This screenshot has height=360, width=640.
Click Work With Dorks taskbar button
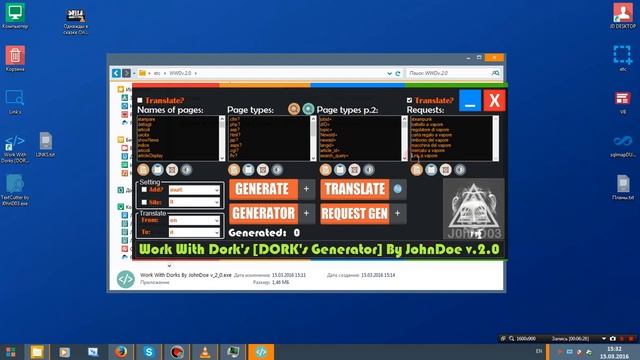(x=261, y=352)
